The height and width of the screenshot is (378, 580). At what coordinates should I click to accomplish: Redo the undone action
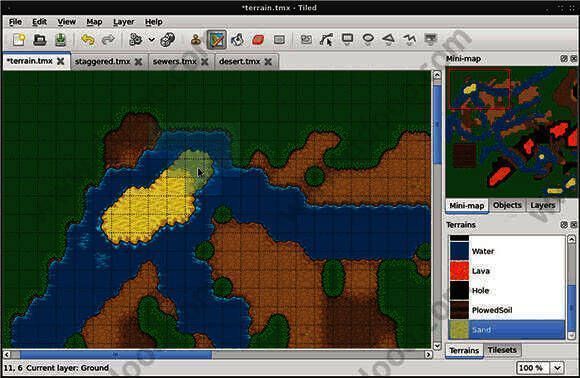click(x=108, y=40)
